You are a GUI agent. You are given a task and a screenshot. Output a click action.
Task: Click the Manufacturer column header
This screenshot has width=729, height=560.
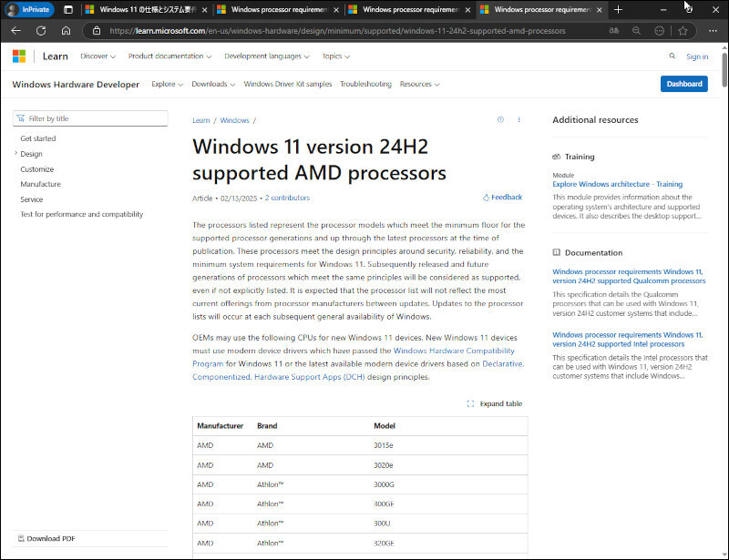pyautogui.click(x=220, y=426)
